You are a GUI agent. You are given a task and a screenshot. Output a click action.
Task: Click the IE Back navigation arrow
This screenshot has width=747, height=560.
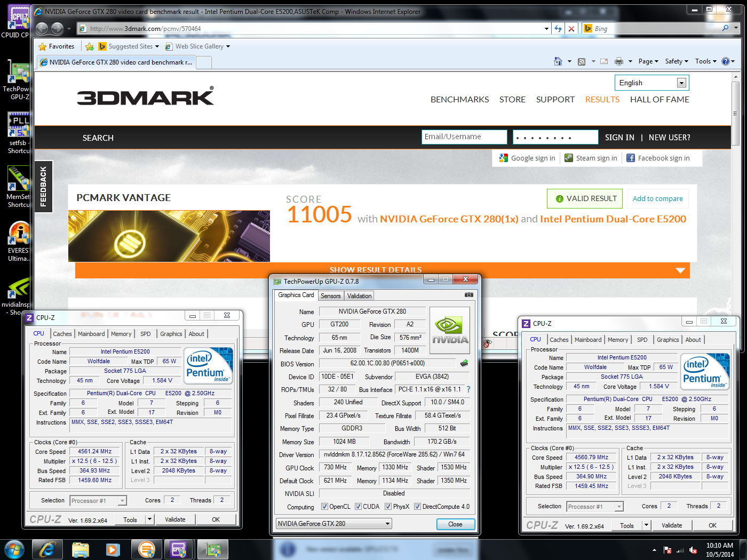pos(42,28)
